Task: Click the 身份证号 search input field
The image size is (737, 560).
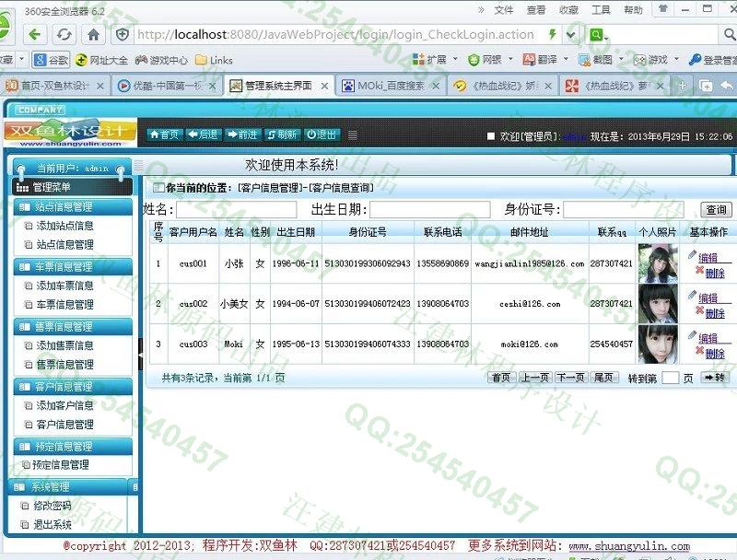Action: [624, 209]
